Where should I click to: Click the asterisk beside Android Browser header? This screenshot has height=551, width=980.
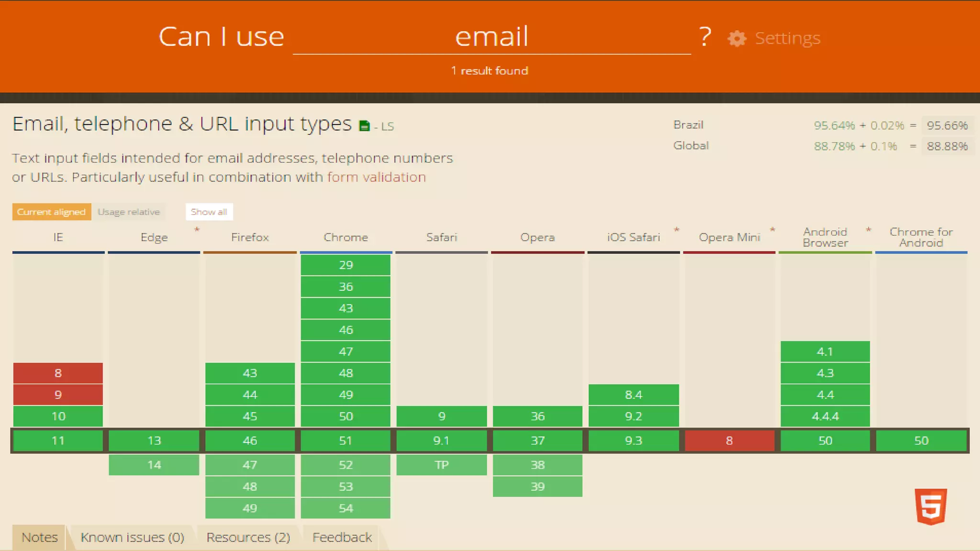click(868, 230)
